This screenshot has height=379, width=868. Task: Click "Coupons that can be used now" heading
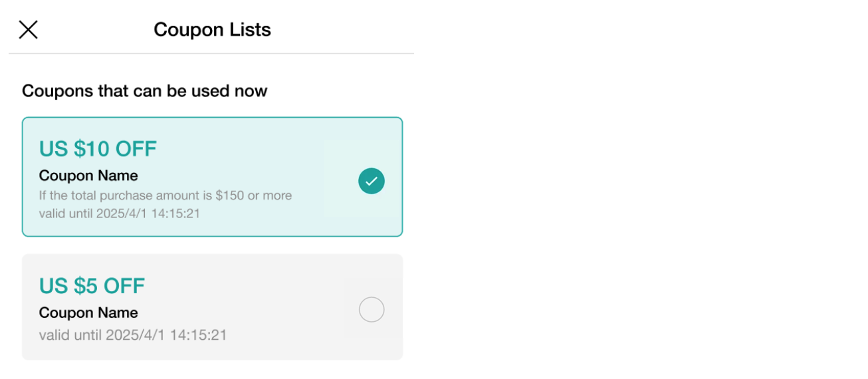(x=144, y=91)
